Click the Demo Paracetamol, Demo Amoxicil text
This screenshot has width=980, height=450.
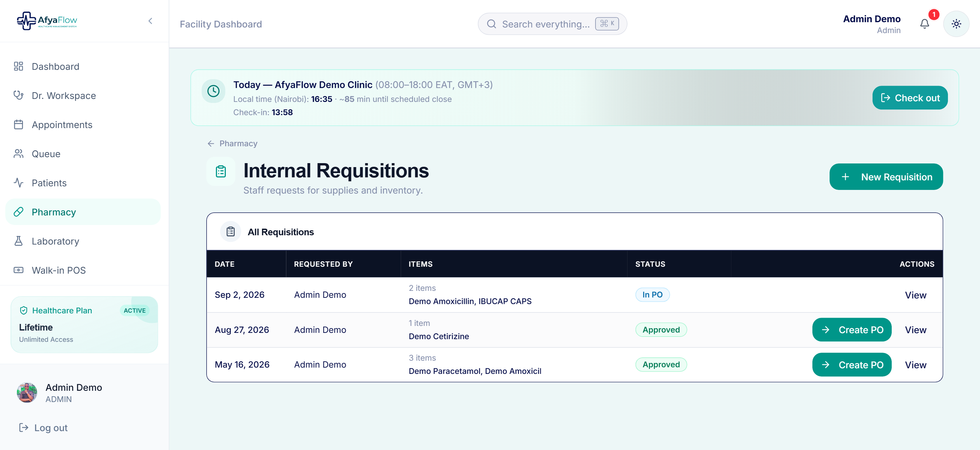click(475, 371)
